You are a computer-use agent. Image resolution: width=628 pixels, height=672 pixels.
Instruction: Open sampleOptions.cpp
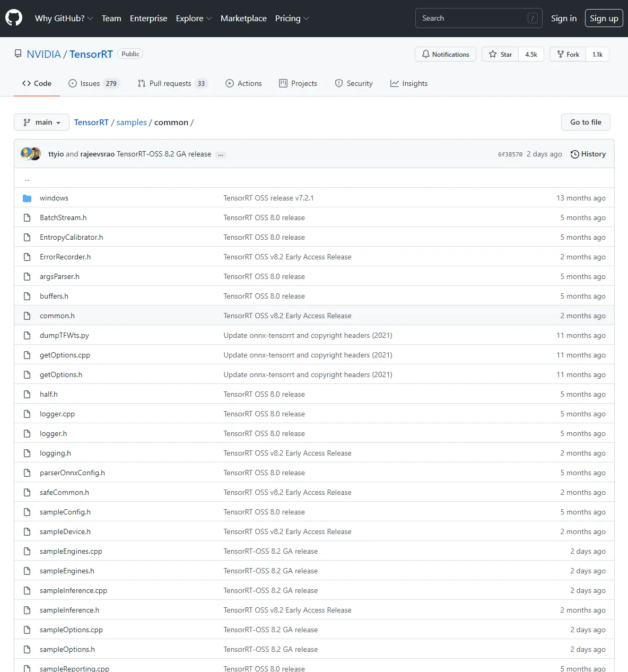click(x=71, y=630)
